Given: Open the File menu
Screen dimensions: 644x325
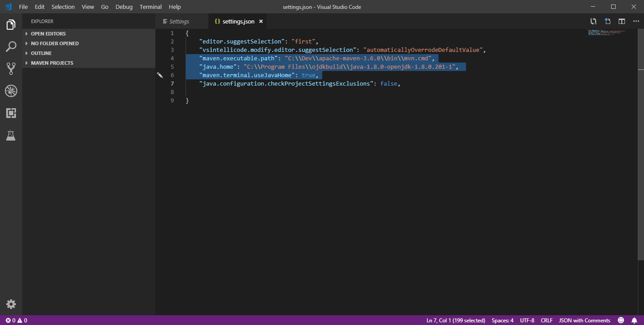Looking at the screenshot, I should [23, 7].
